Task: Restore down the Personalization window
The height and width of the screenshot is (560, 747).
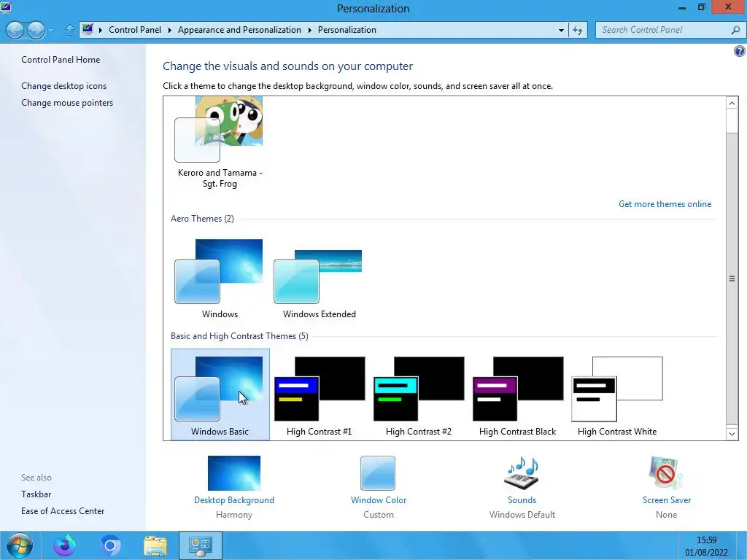Action: (x=701, y=7)
